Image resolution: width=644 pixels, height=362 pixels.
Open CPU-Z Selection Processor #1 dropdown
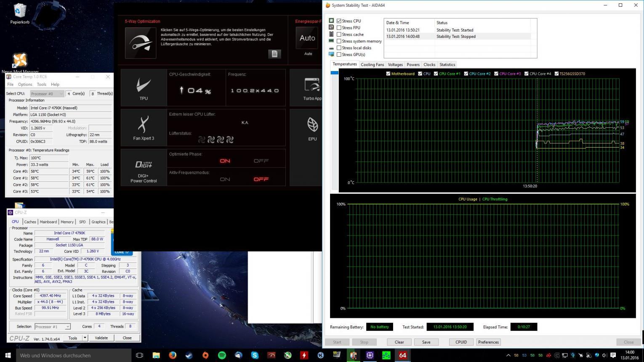[53, 327]
